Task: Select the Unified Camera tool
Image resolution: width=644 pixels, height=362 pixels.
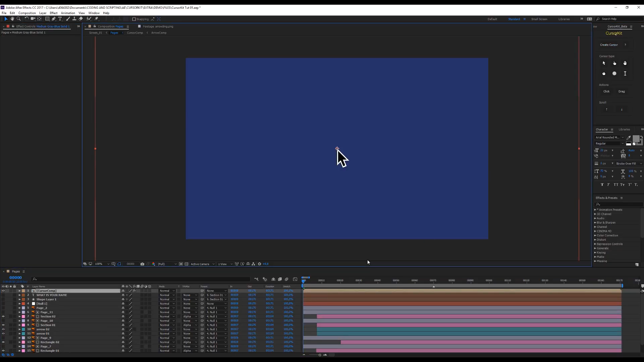Action: pyautogui.click(x=33, y=19)
